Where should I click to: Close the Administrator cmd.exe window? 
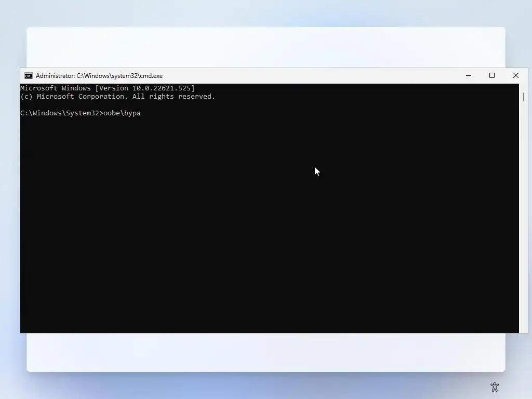516,76
